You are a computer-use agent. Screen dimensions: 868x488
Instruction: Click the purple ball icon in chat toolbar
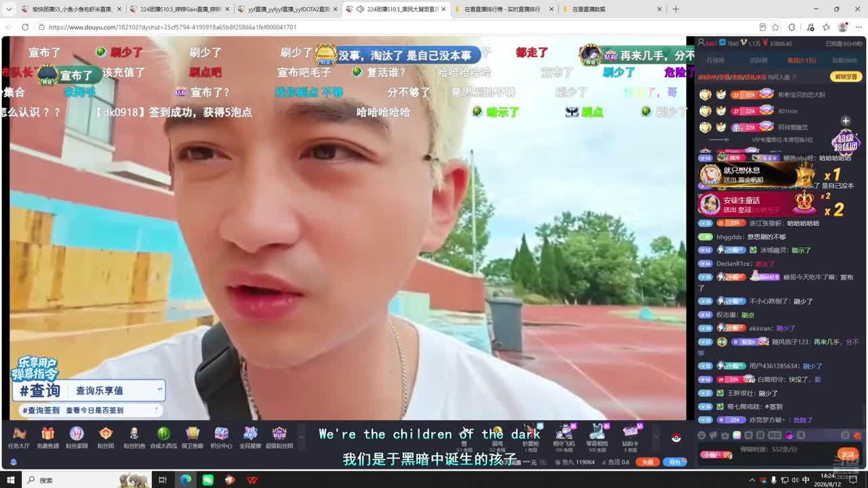789,435
